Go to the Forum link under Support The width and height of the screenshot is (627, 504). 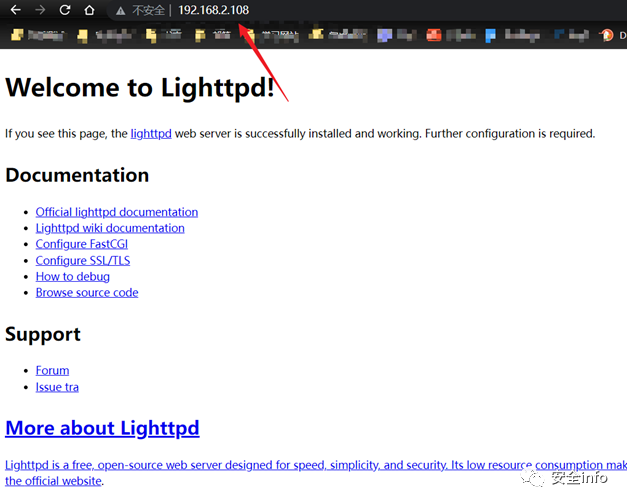pos(52,370)
